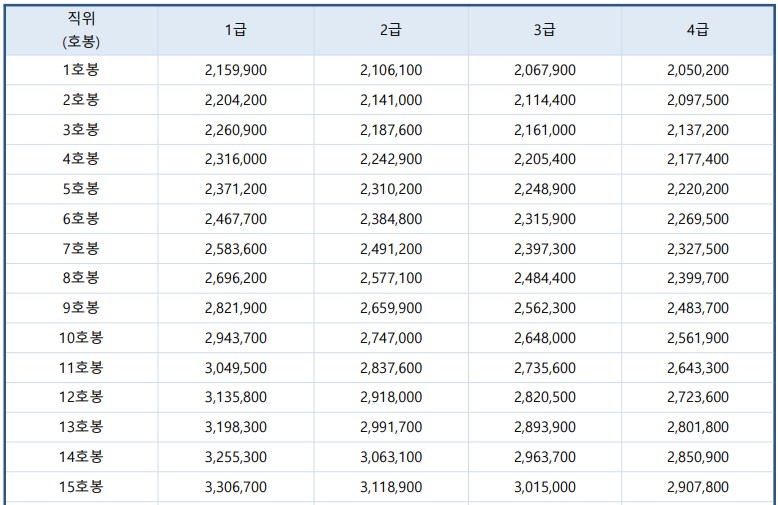Click the amount 3,255,300
778x505 pixels.
click(x=236, y=457)
